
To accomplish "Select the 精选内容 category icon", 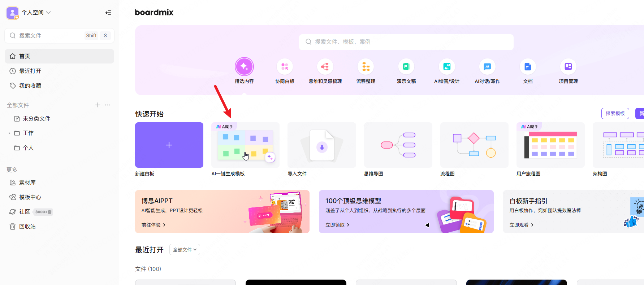I will [x=244, y=67].
